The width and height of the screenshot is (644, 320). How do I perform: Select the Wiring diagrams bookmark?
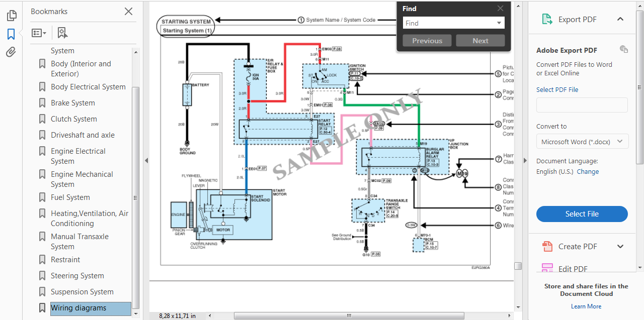click(x=78, y=308)
